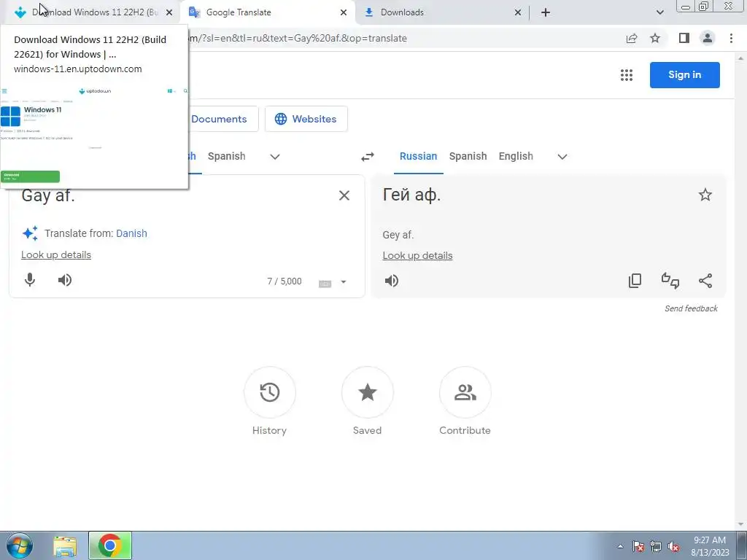The width and height of the screenshot is (747, 560).
Task: Click the microphone voice input icon
Action: 29,280
